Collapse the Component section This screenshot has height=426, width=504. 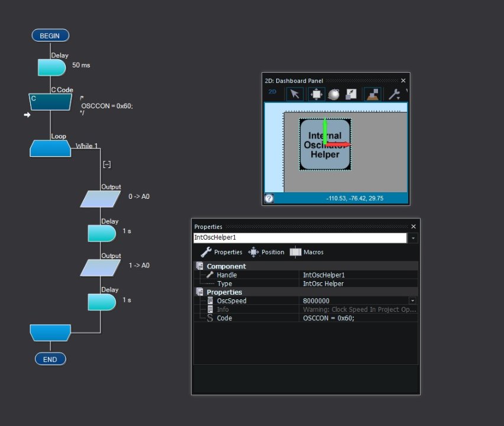coord(199,266)
